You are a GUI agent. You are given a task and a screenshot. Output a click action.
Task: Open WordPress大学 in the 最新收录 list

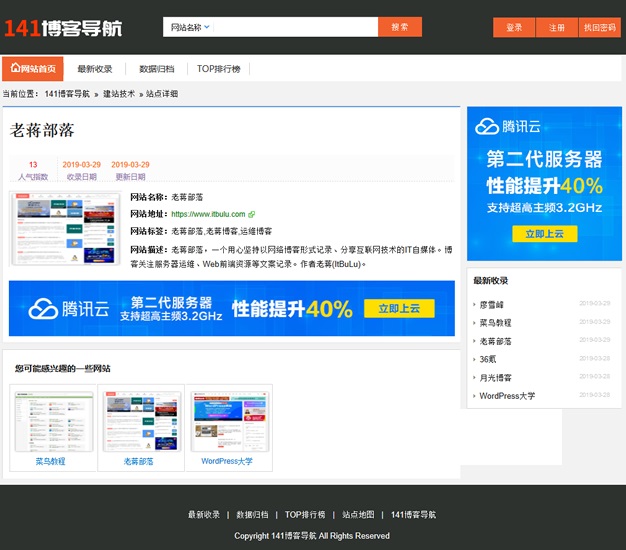click(507, 396)
